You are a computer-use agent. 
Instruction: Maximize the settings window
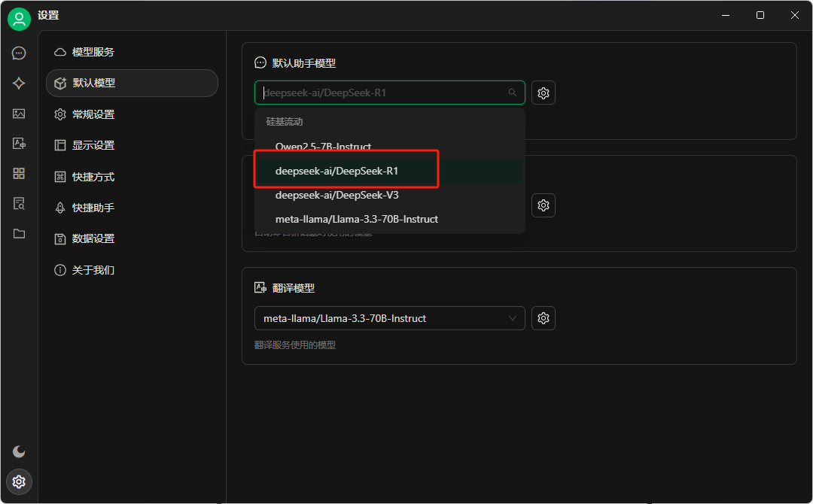tap(760, 16)
